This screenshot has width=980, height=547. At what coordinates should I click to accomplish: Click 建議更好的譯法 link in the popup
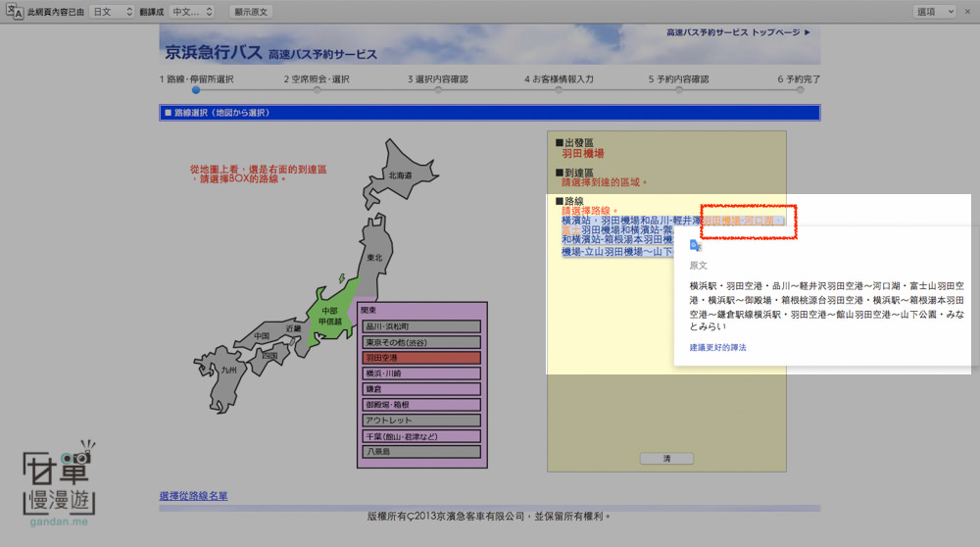point(717,348)
